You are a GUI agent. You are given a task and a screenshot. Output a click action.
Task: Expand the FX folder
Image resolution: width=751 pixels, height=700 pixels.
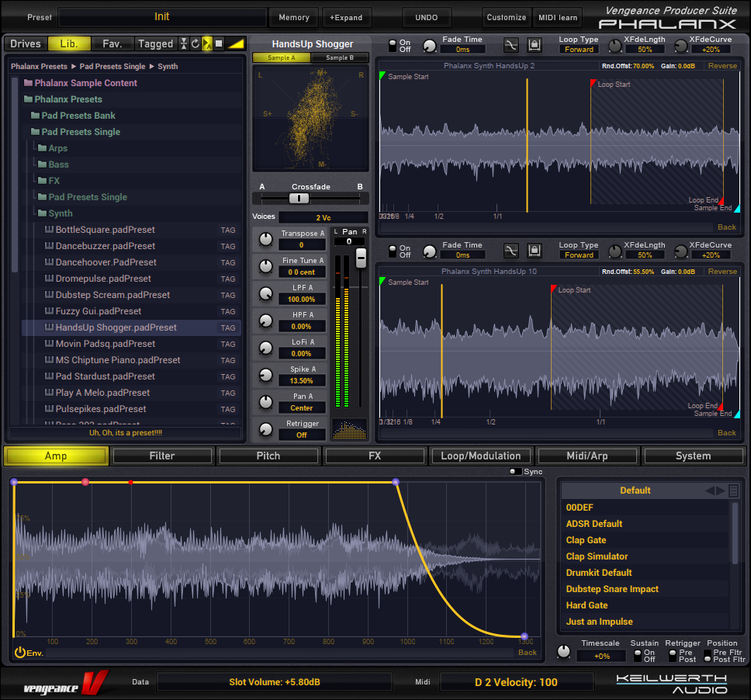click(x=42, y=181)
